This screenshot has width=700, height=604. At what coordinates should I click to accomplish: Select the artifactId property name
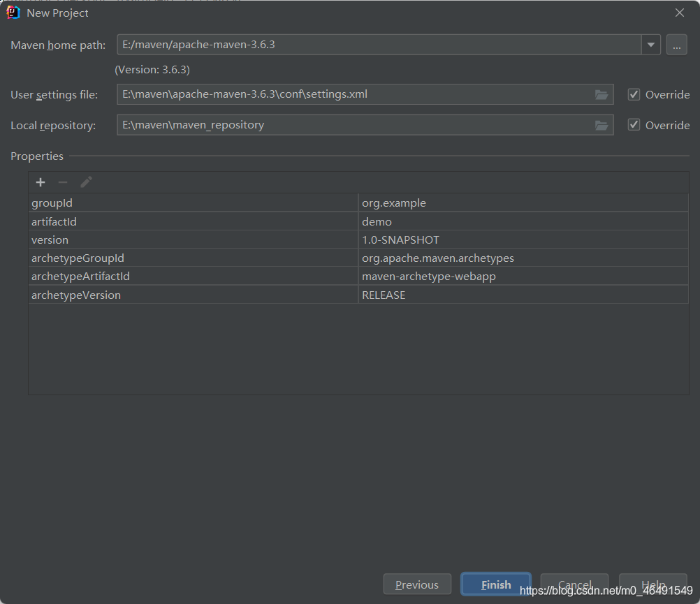pos(194,222)
